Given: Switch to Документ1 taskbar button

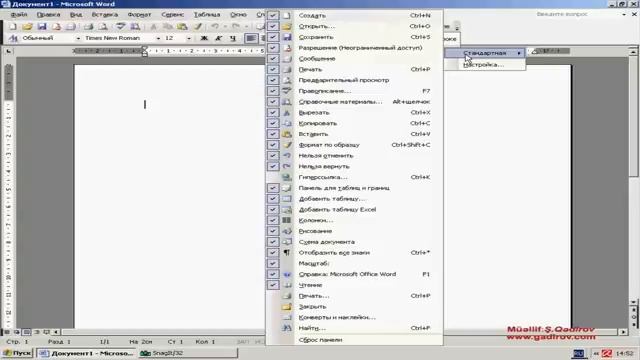Looking at the screenshot, I should [x=87, y=353].
